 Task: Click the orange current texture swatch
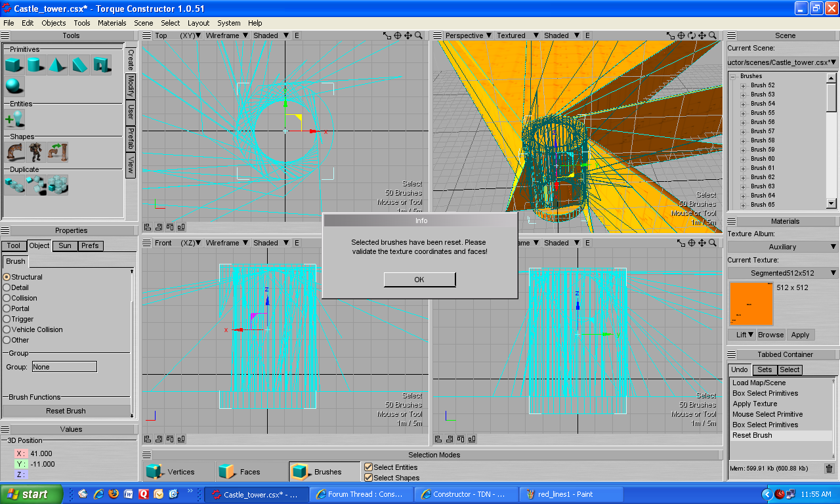click(751, 304)
